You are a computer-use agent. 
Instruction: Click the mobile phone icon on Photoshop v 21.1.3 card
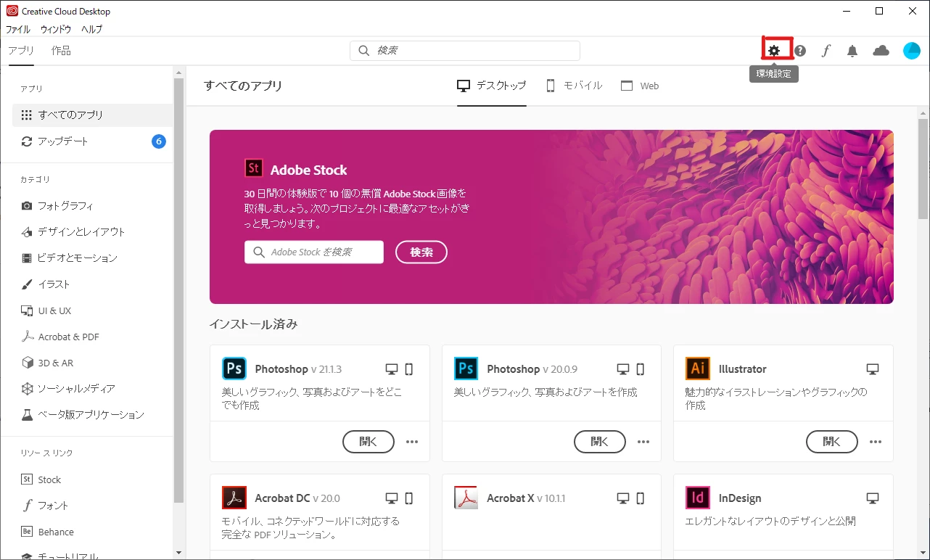409,369
